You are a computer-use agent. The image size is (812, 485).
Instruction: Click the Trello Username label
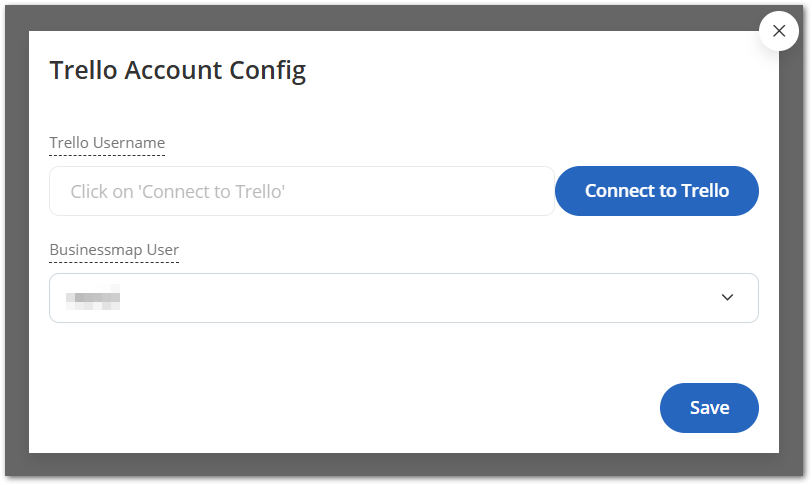coord(107,143)
